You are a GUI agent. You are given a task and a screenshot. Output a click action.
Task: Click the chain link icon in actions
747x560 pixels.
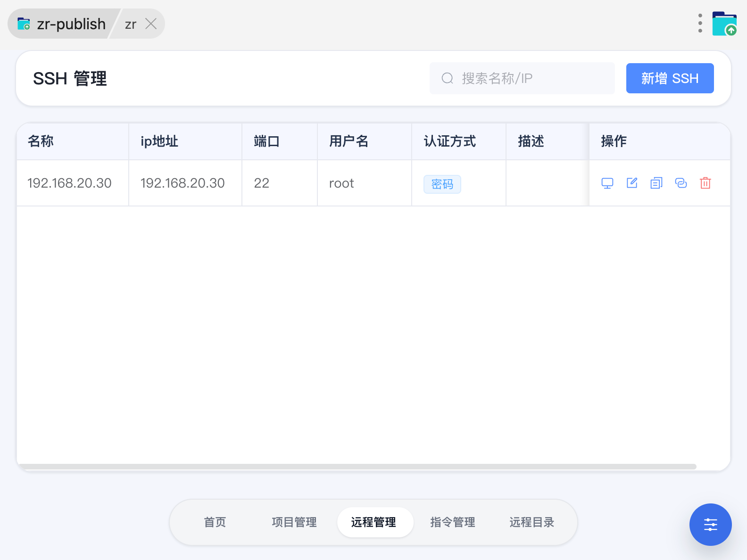(681, 183)
